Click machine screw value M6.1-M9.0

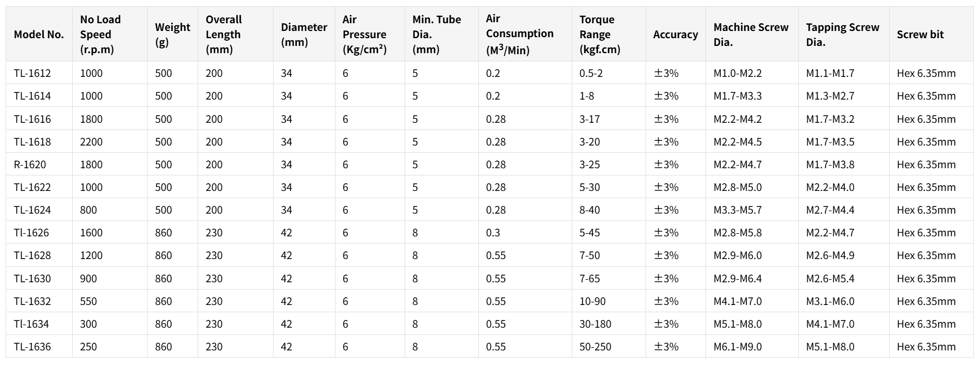tap(737, 347)
